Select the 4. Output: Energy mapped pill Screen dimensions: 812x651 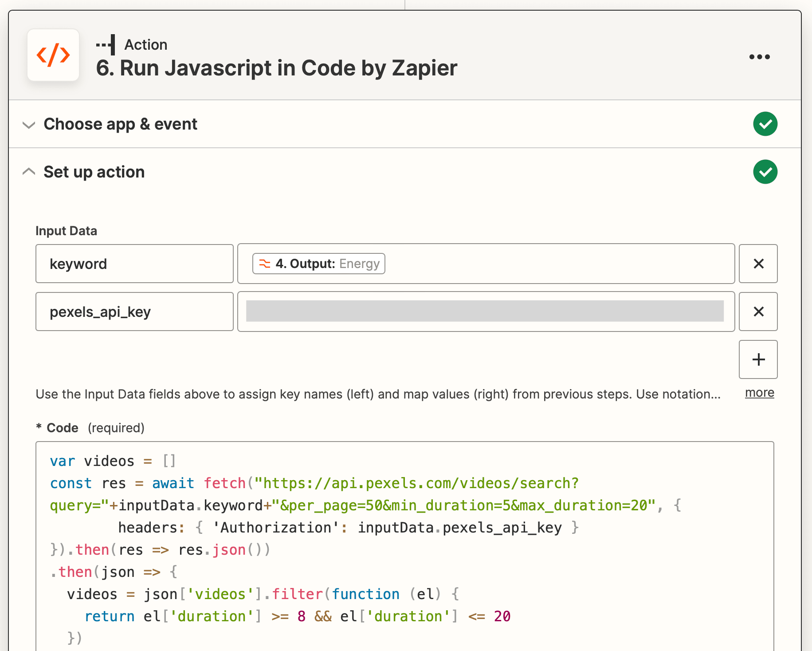[318, 264]
